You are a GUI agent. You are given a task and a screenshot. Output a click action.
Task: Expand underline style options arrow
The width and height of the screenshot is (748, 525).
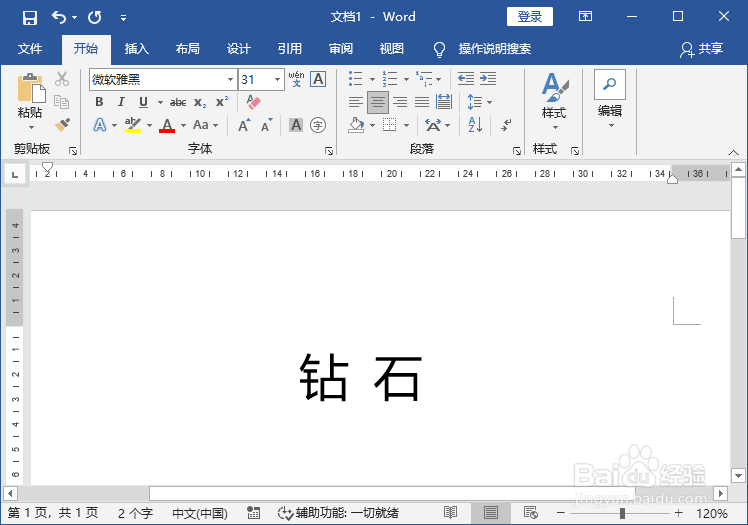pos(160,102)
